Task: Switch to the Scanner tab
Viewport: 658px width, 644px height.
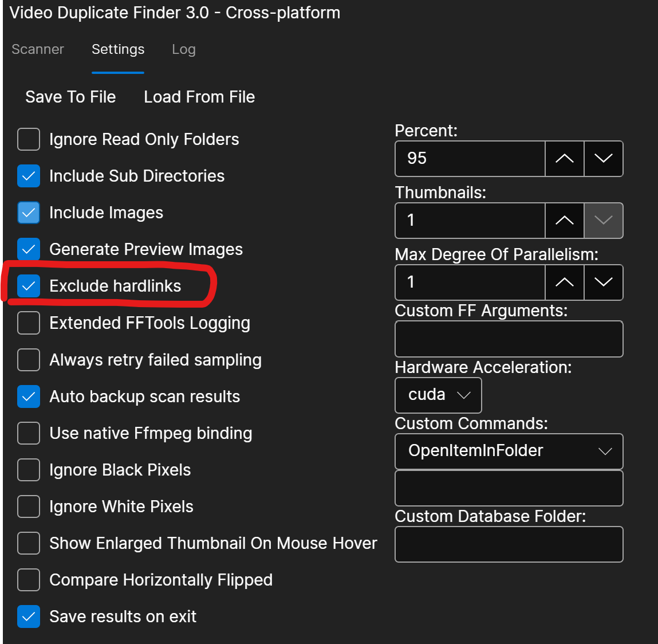Action: 37,49
